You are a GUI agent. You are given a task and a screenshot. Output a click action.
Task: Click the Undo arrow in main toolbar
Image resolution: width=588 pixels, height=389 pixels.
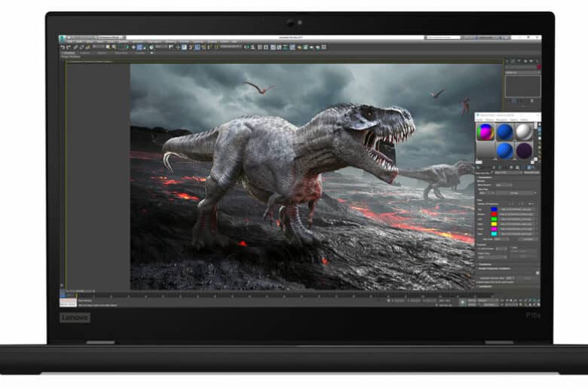pyautogui.click(x=63, y=47)
